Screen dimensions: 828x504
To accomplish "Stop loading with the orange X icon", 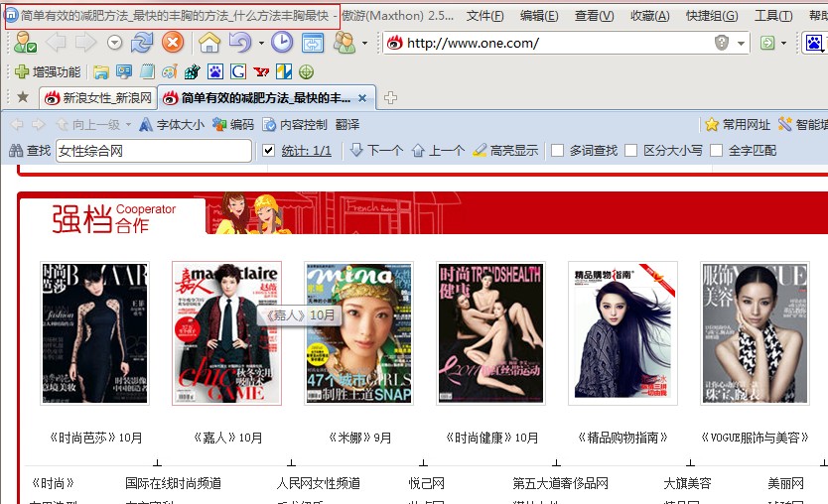I will 172,43.
